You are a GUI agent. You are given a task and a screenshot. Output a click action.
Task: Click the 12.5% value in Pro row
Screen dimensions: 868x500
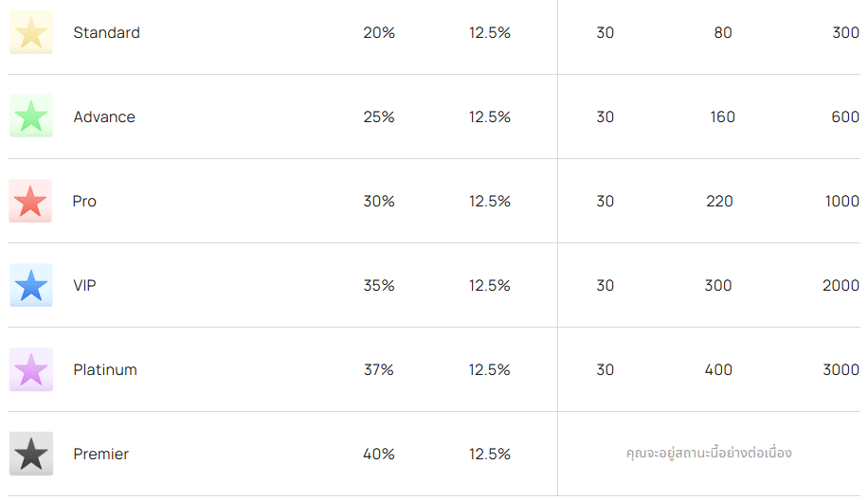pyautogui.click(x=489, y=202)
